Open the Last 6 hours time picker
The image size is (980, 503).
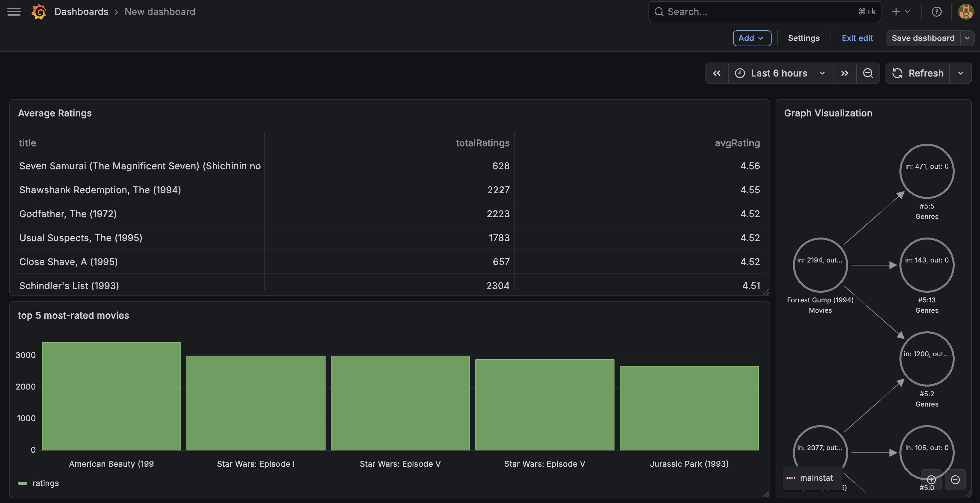pos(781,73)
